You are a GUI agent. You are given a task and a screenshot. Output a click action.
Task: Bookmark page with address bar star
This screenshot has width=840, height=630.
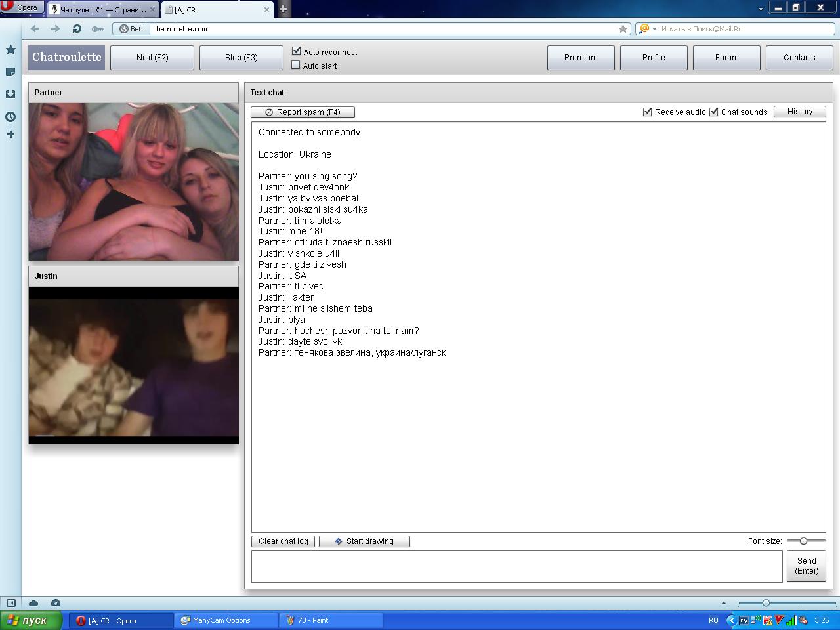(x=623, y=29)
